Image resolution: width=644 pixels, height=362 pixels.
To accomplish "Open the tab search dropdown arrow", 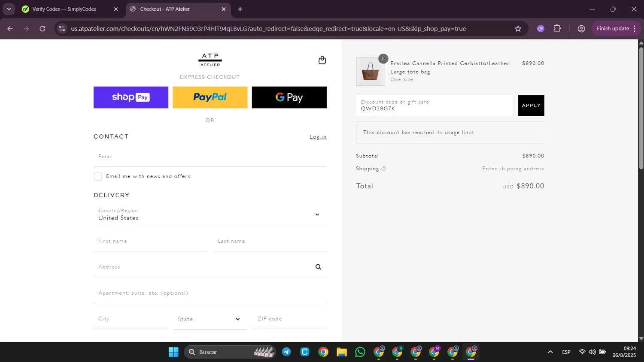I will [9, 9].
